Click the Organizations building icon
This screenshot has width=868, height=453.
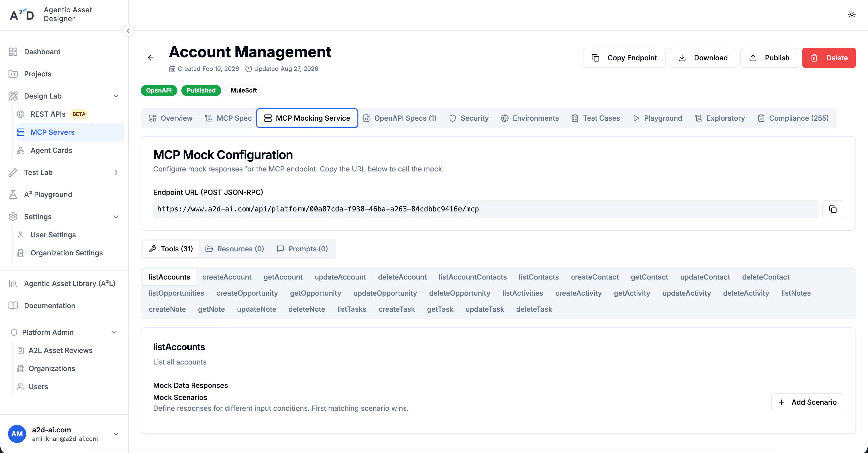pos(21,369)
